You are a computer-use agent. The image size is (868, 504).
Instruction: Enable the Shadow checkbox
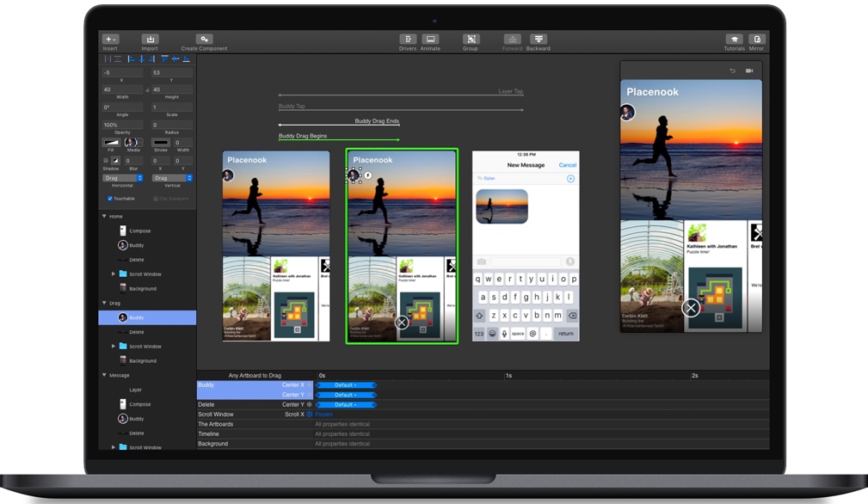click(x=106, y=161)
